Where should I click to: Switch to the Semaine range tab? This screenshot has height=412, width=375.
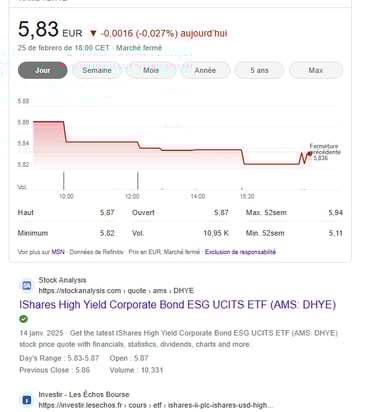tap(97, 70)
